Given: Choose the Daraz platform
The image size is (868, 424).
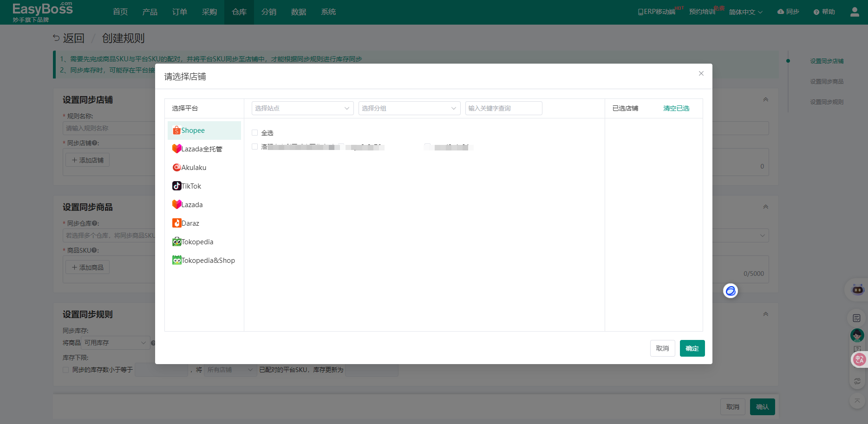Looking at the screenshot, I should click(x=204, y=223).
